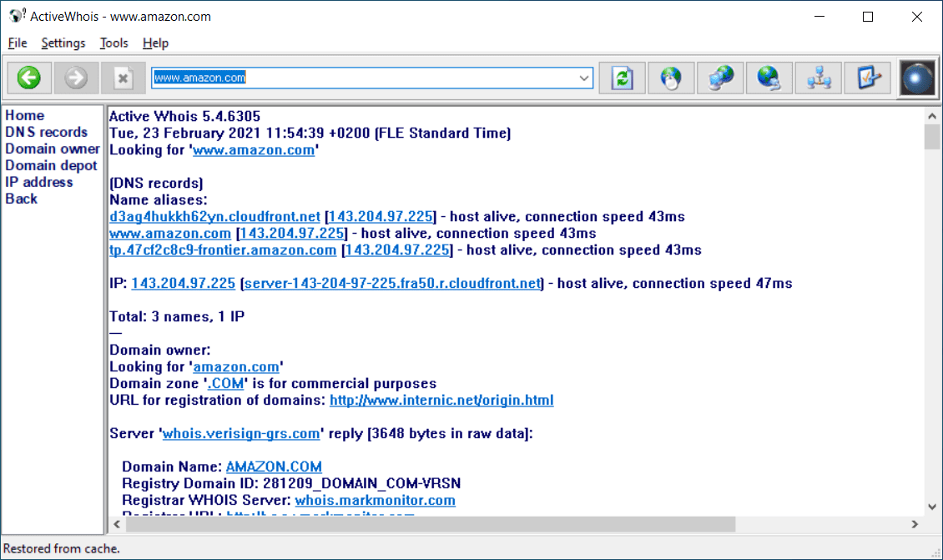Click the 'Active Whois 5.4.6305' text
The height and width of the screenshot is (560, 943).
point(184,116)
